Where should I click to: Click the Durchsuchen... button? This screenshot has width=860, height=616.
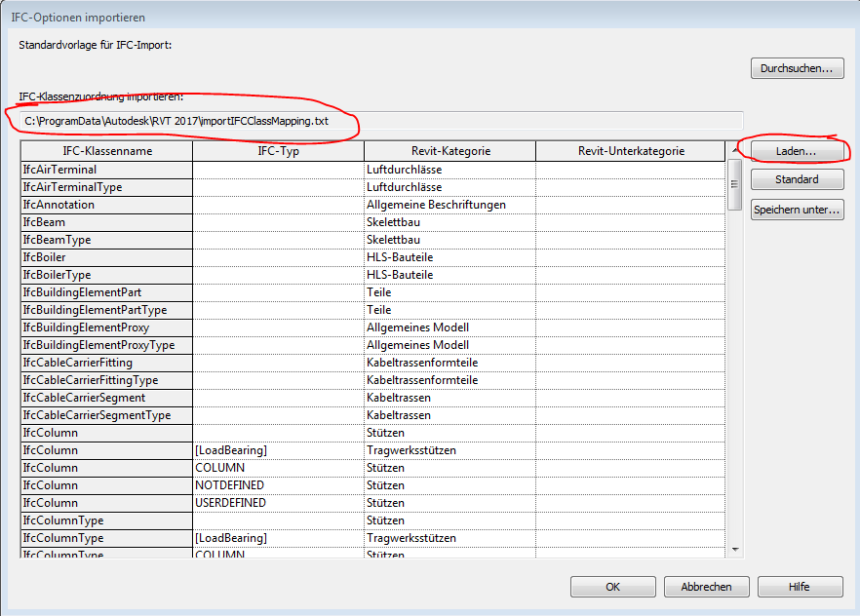pos(797,68)
